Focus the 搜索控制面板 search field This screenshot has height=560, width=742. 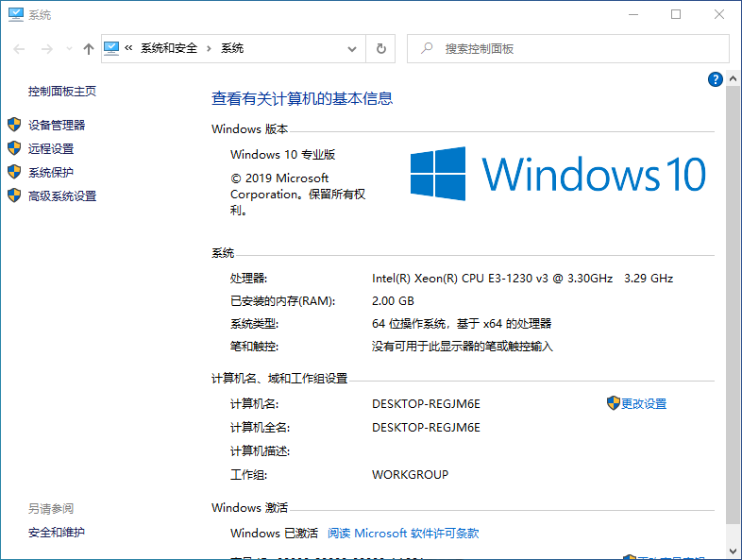coord(568,48)
